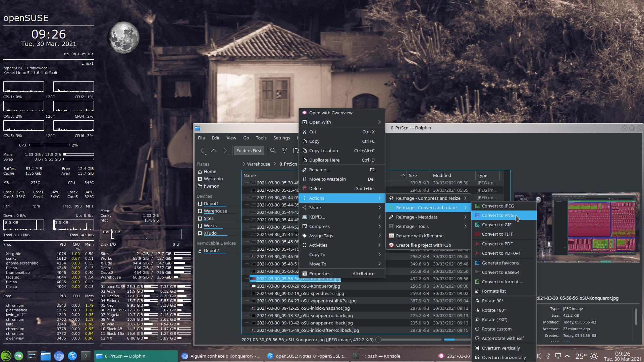The height and width of the screenshot is (362, 644).
Task: Choose Convert to PDF/A-1 entry
Action: 504,253
